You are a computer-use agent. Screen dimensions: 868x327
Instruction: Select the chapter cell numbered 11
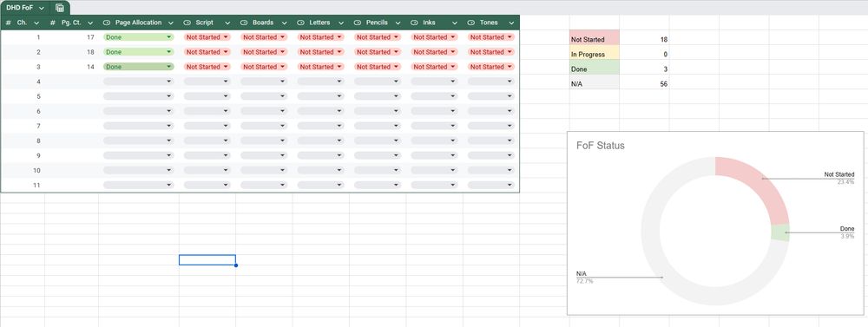(23, 185)
